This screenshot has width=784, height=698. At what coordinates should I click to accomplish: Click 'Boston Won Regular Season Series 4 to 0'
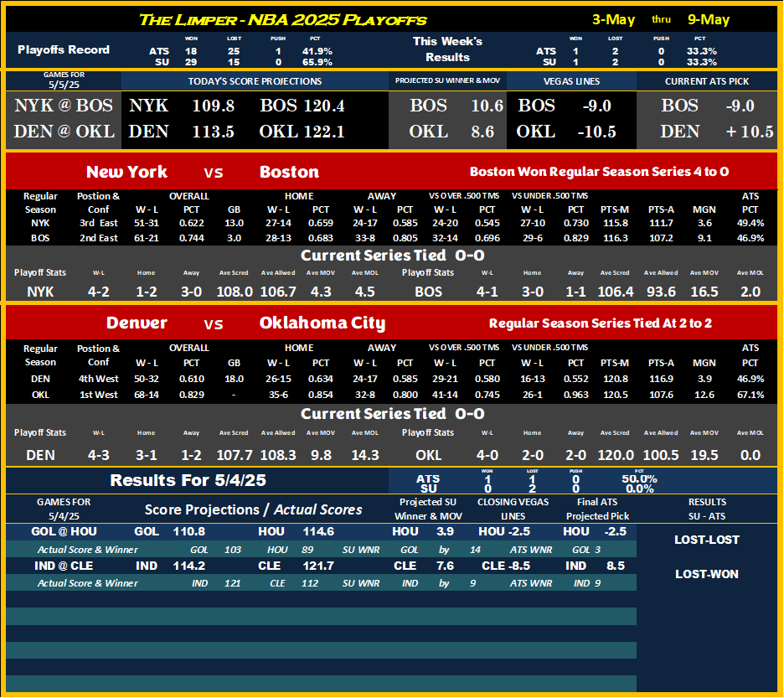click(599, 172)
